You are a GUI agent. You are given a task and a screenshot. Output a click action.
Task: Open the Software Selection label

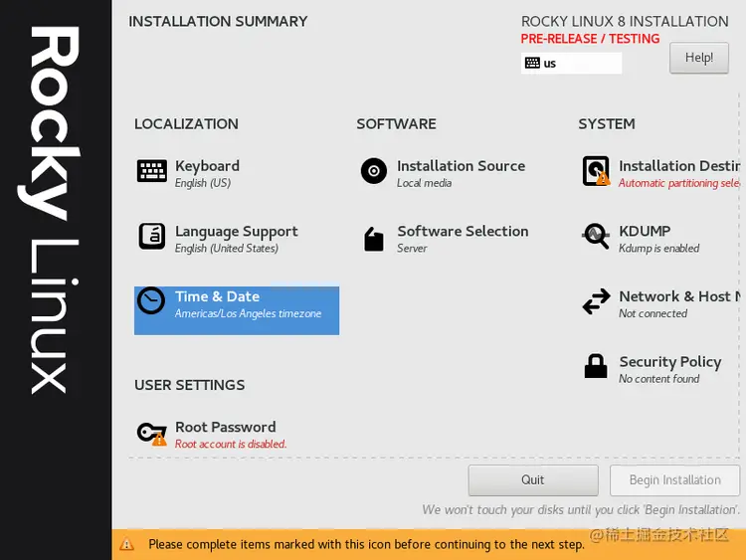[463, 231]
